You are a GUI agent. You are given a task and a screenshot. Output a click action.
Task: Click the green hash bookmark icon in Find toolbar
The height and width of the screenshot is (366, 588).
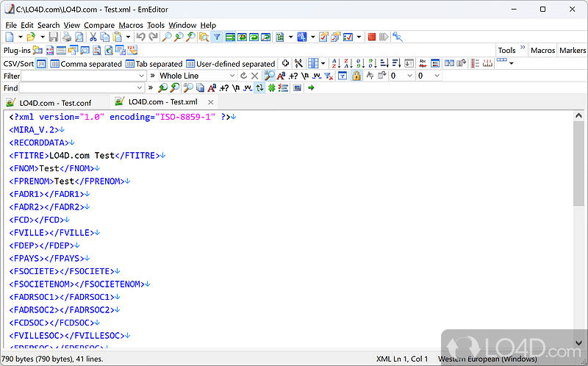click(x=271, y=87)
